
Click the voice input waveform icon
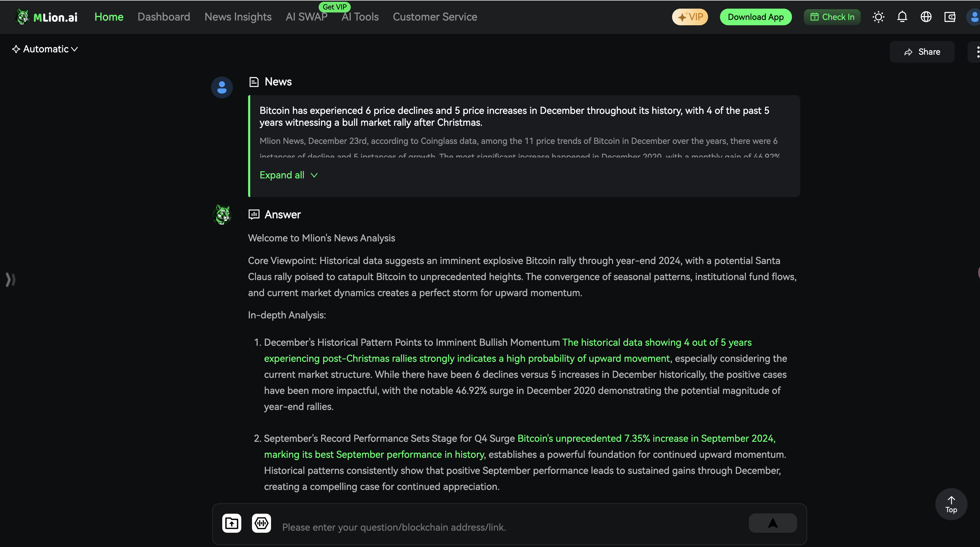point(261,524)
